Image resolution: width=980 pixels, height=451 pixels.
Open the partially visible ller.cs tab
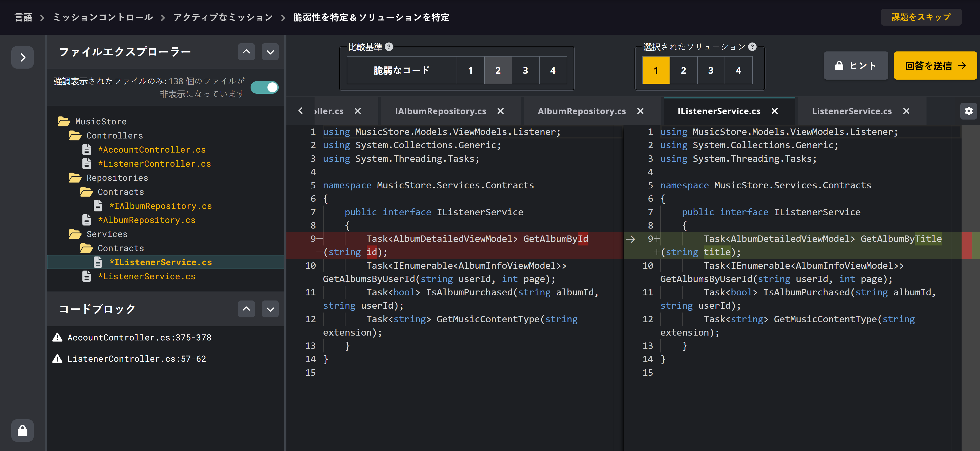tap(329, 111)
